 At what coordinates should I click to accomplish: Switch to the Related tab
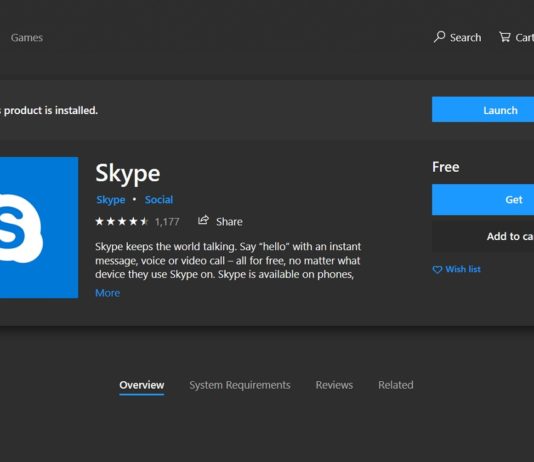click(x=396, y=385)
